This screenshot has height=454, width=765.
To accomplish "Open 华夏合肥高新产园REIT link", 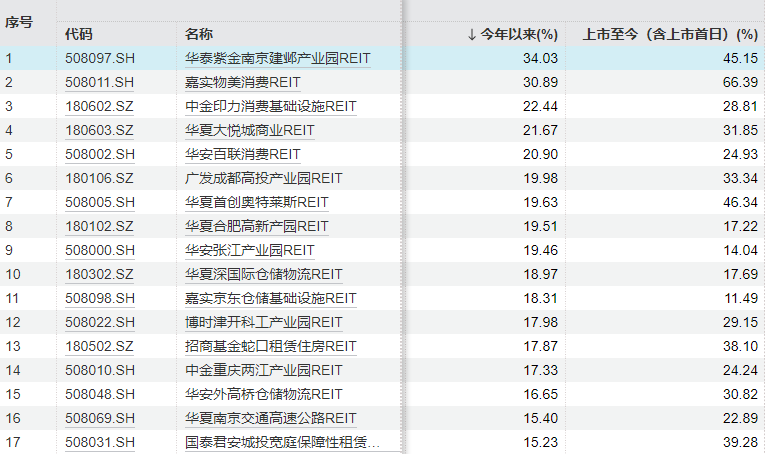I will pos(257,226).
